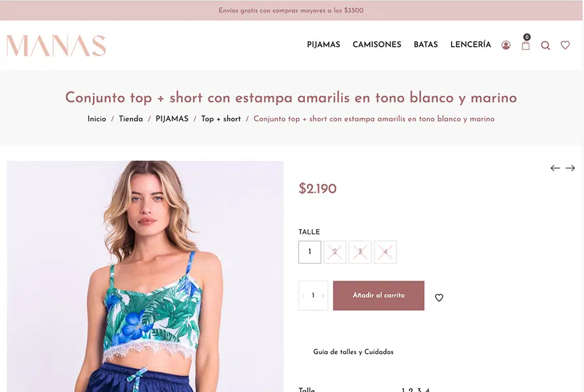The width and height of the screenshot is (584, 392).
Task: Click the MANAS logo
Action: [x=56, y=45]
